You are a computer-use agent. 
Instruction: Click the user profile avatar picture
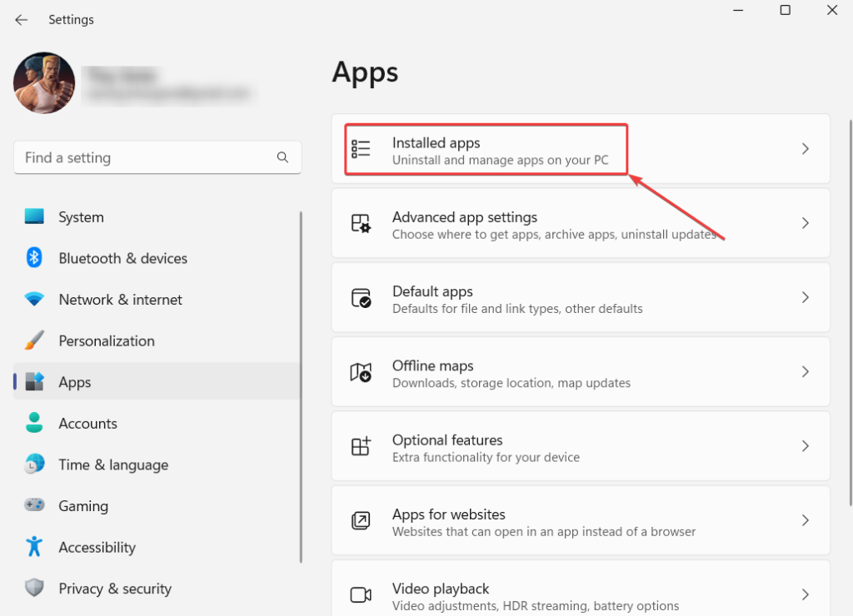point(44,82)
